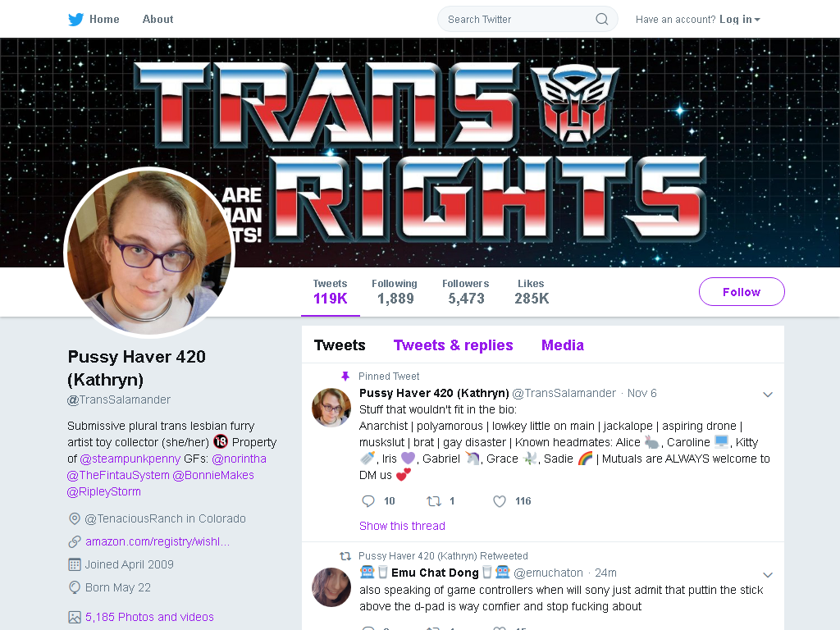Screen dimensions: 840x630
Task: Like the pinned tweet with heart icon
Action: pos(500,501)
